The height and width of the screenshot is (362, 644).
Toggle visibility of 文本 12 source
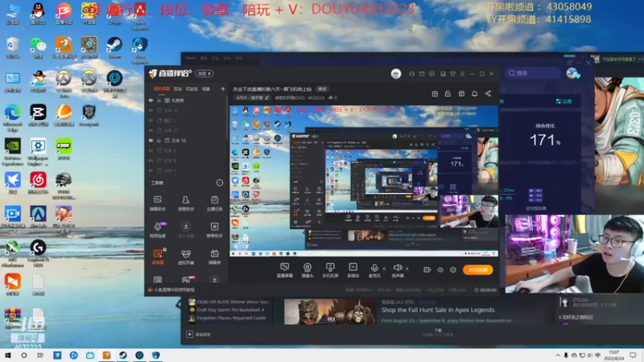pos(151,110)
